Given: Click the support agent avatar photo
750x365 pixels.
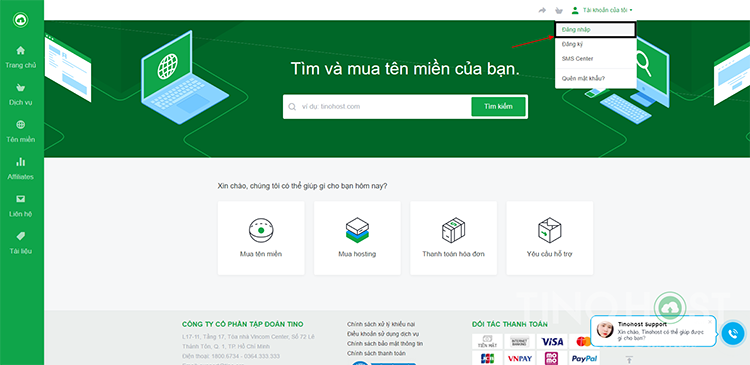Looking at the screenshot, I should [x=605, y=330].
